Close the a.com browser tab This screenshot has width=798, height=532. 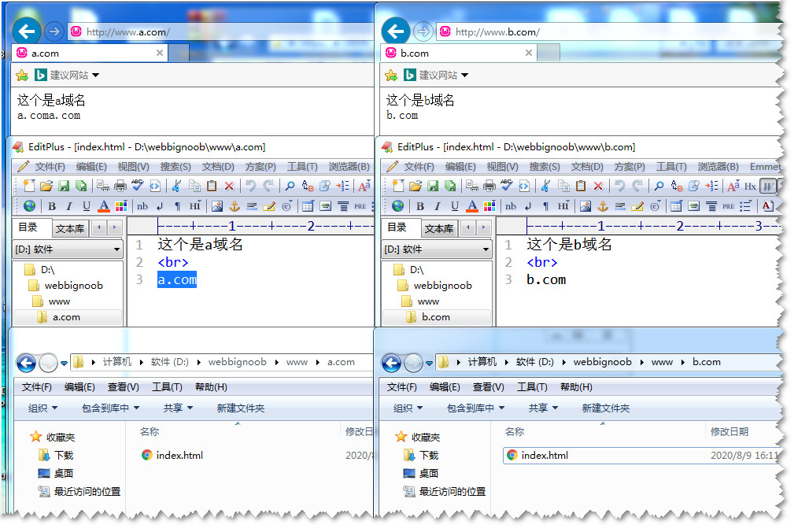click(160, 53)
